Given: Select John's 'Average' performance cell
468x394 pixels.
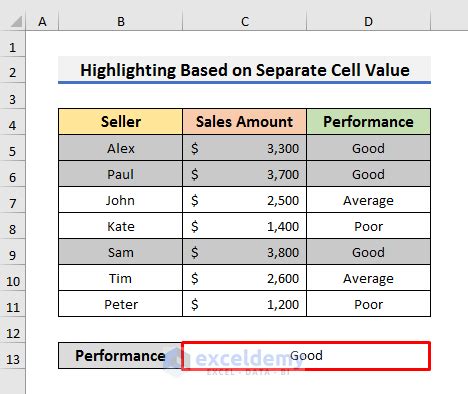Looking at the screenshot, I should [x=369, y=200].
